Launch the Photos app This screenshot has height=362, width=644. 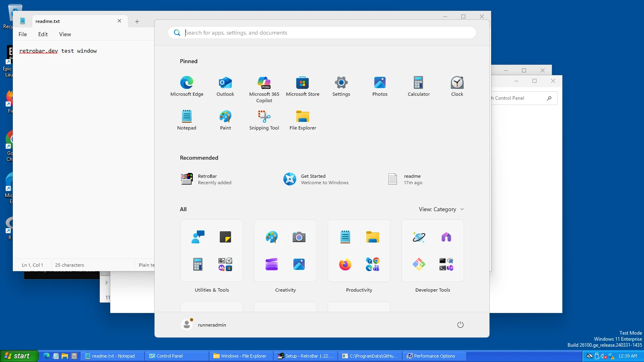380,86
